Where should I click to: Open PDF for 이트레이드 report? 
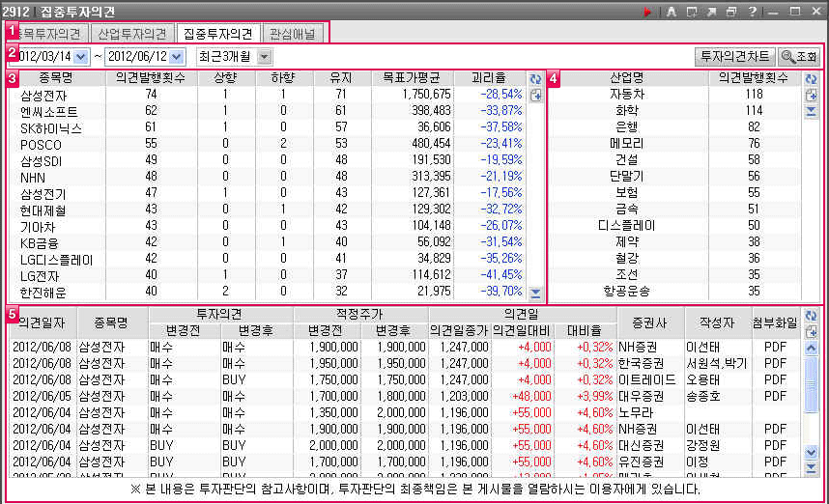[775, 379]
